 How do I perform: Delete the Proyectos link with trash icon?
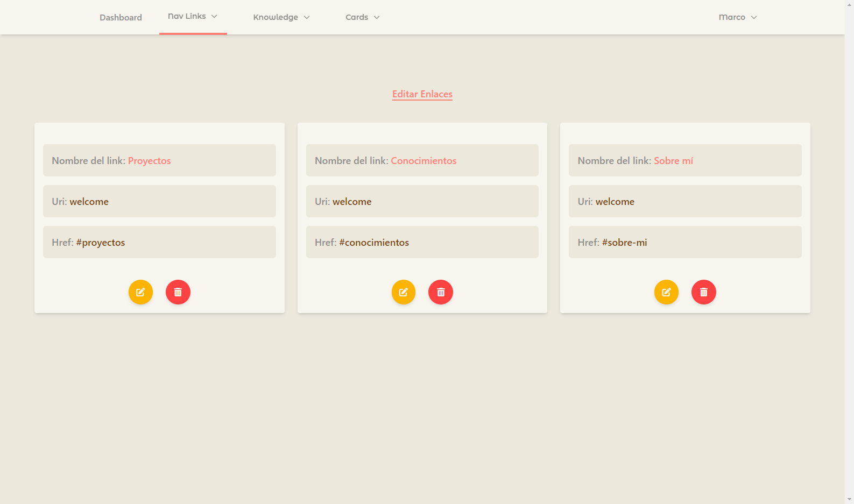coord(178,292)
